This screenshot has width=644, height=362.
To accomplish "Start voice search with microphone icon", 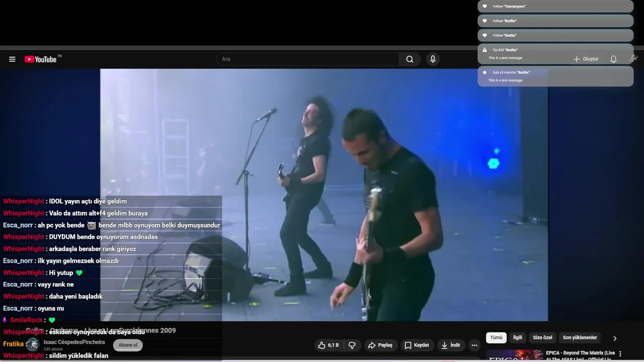I will [433, 59].
